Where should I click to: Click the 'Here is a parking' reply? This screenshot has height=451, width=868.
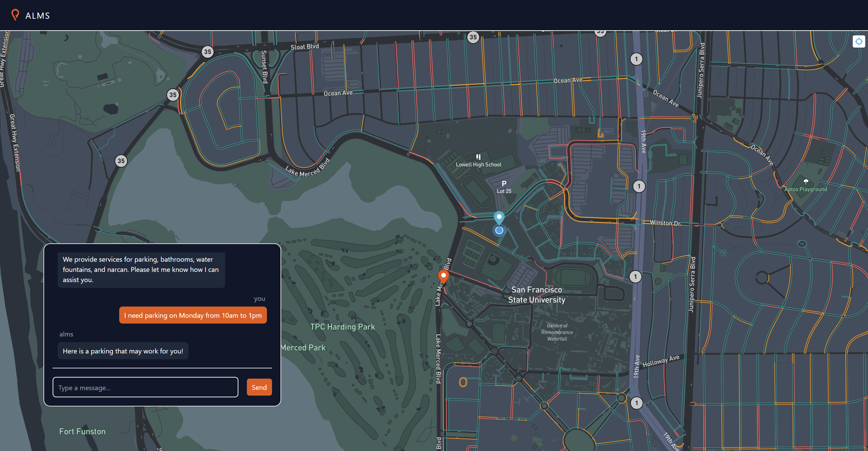click(x=123, y=351)
